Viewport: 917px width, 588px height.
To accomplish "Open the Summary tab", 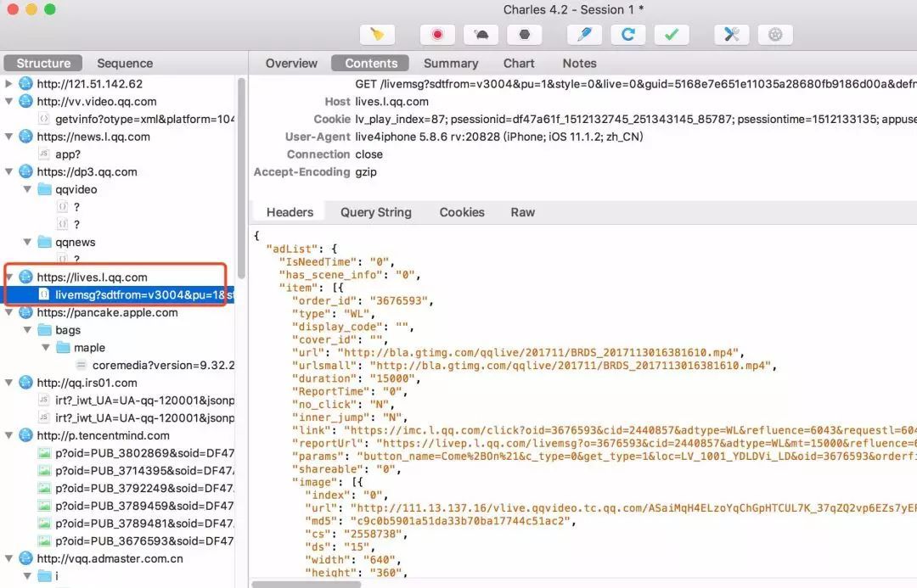I will coord(450,64).
